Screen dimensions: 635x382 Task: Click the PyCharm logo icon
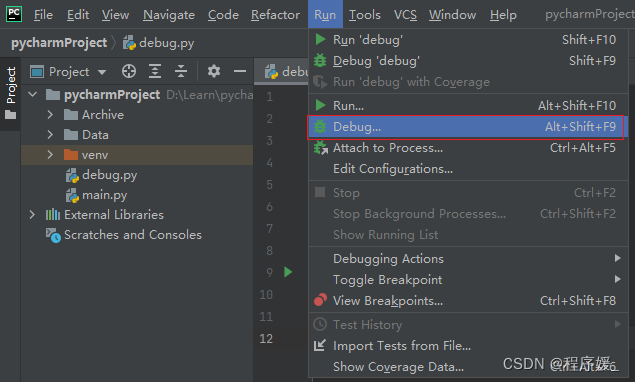tap(14, 14)
